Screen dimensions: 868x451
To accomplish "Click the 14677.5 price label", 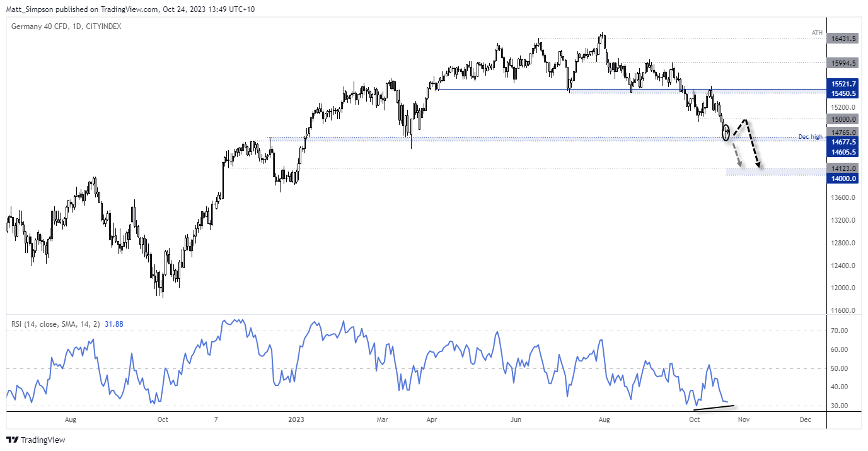I will click(x=844, y=143).
